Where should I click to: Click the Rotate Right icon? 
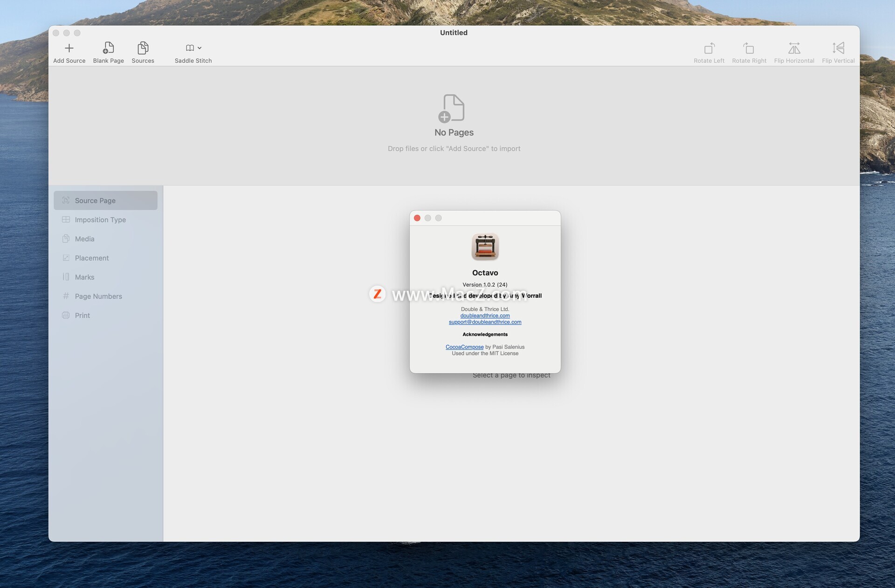pos(749,48)
